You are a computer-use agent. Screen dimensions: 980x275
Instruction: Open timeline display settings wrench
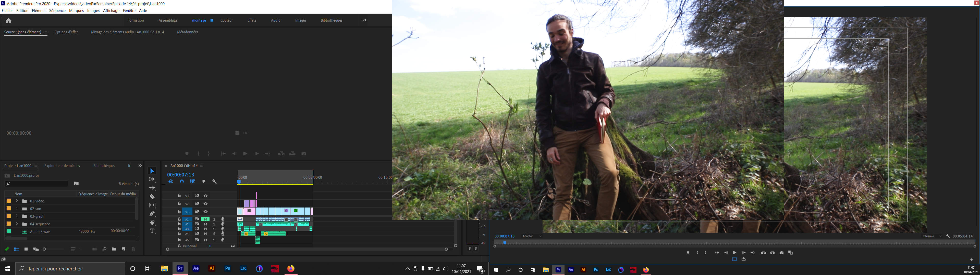214,182
